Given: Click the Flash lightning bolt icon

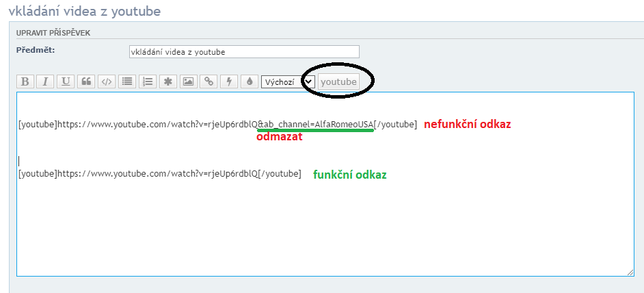Looking at the screenshot, I should point(230,81).
